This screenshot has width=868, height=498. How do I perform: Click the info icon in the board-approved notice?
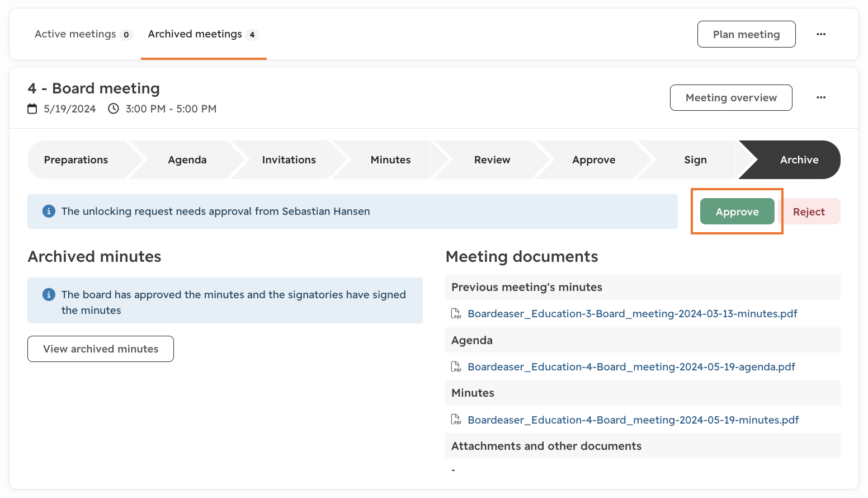[x=49, y=294]
